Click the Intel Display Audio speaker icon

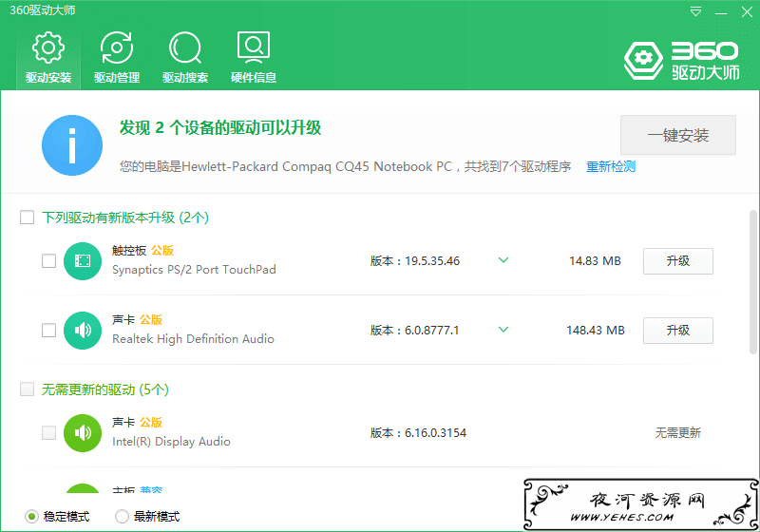tap(83, 433)
